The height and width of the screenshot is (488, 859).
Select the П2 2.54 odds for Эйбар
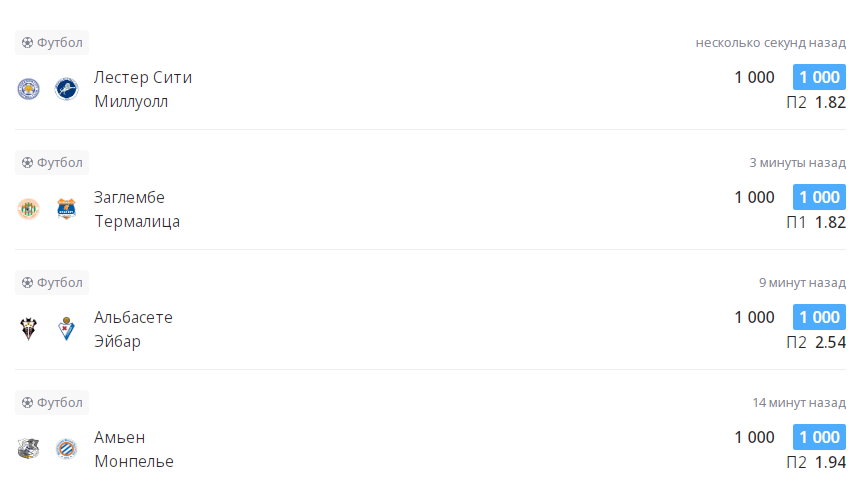[x=816, y=342]
